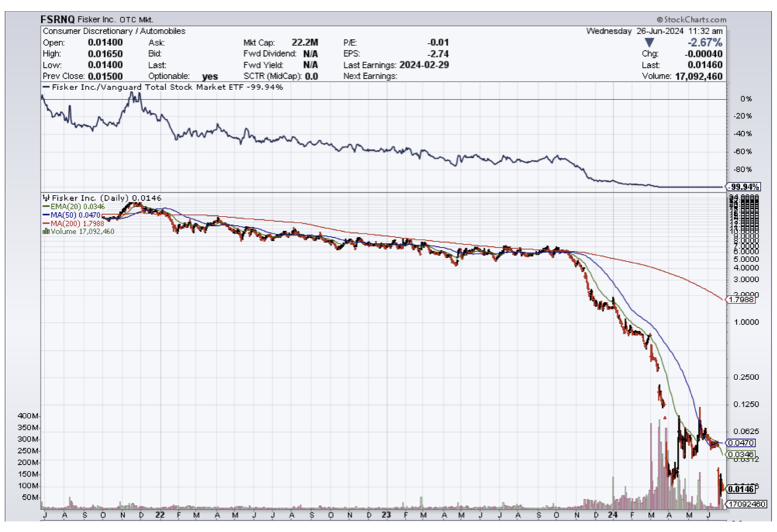Click the 0.0470 MA(50) price flag
Screen dimensions: 777x532
coord(741,443)
